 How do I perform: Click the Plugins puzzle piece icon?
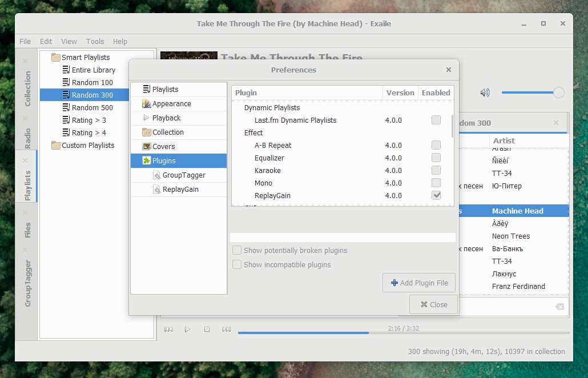tap(147, 160)
